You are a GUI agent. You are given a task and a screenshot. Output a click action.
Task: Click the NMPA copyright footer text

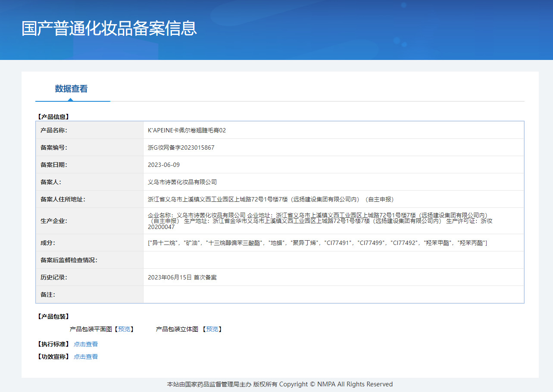coord(280,384)
